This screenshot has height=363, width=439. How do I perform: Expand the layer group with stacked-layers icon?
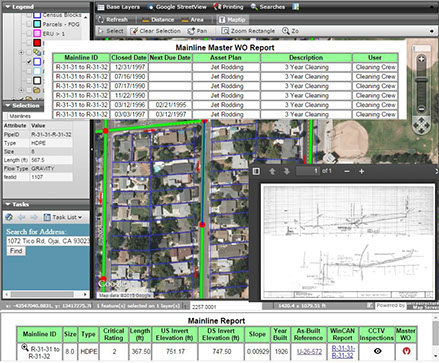point(21,52)
